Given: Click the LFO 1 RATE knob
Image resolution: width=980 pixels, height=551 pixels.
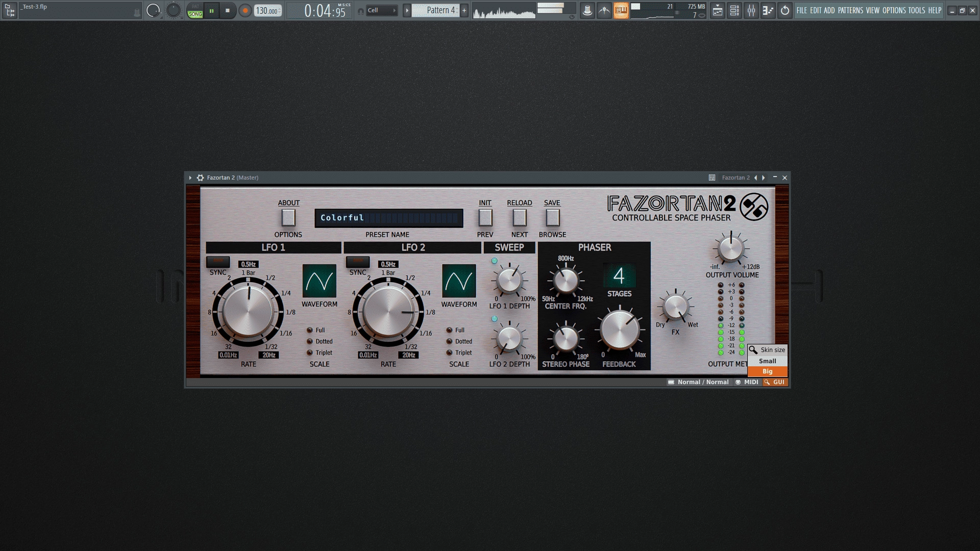Looking at the screenshot, I should 248,312.
